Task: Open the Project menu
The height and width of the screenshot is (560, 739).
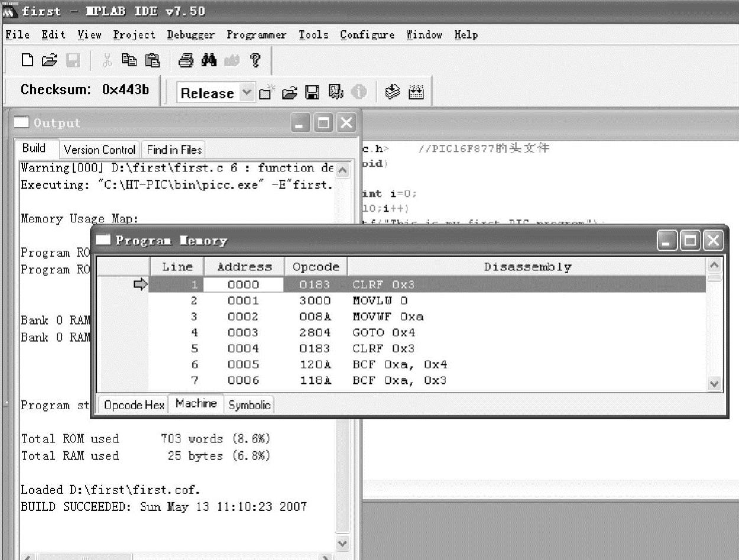Action: click(134, 35)
